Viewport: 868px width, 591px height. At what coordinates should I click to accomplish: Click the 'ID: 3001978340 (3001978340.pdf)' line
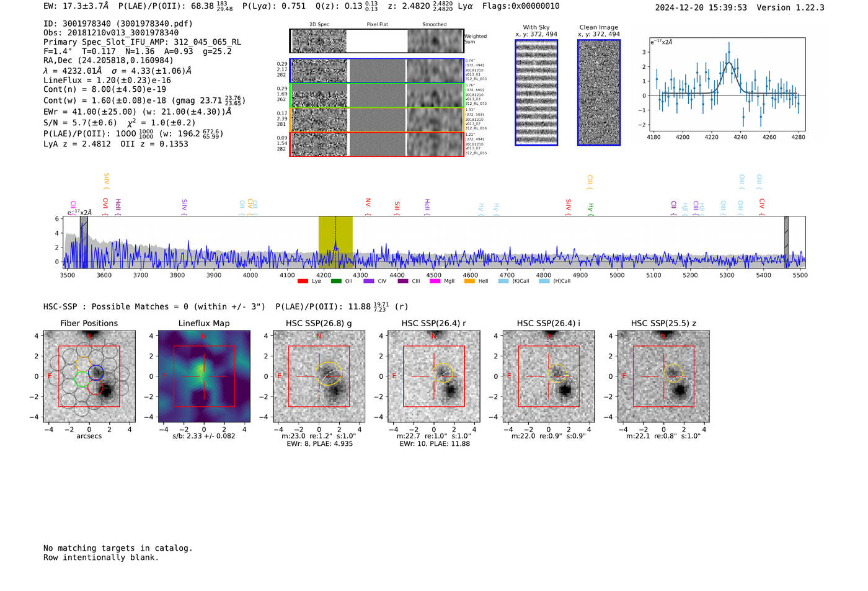pyautogui.click(x=118, y=24)
